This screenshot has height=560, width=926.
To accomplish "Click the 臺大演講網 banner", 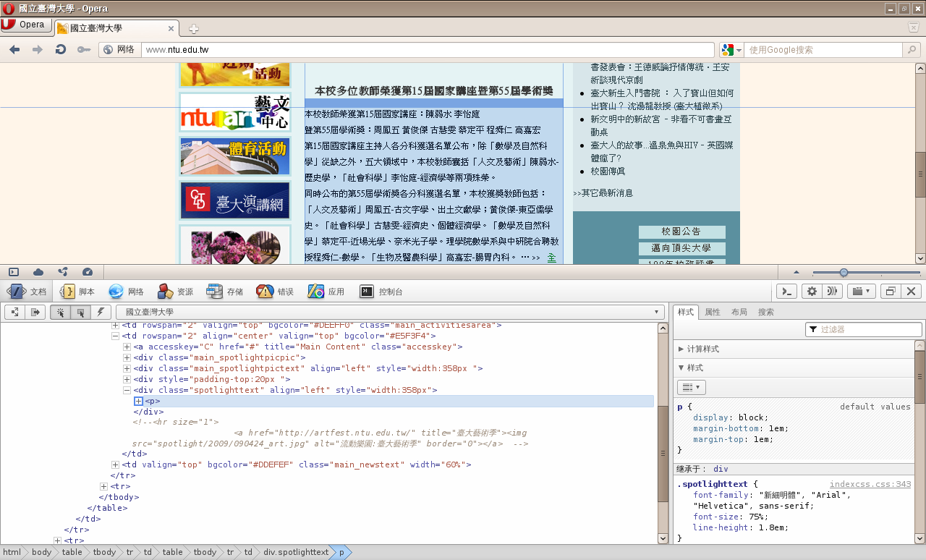I will (x=235, y=200).
